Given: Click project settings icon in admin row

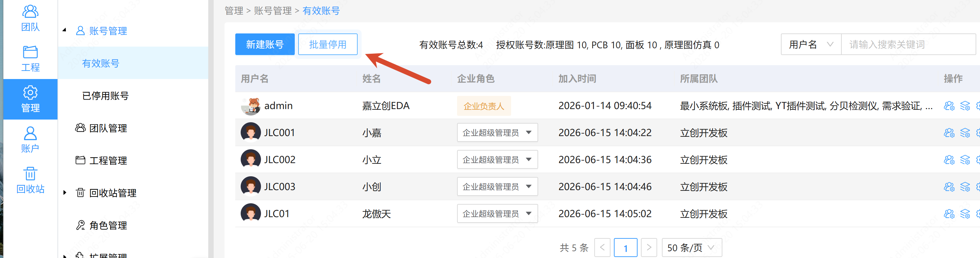Looking at the screenshot, I should 965,106.
